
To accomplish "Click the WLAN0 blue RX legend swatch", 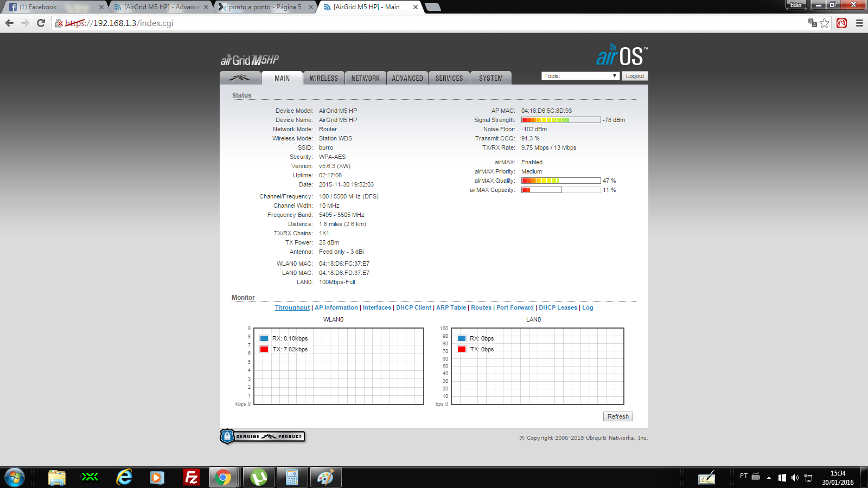I will pos(264,338).
